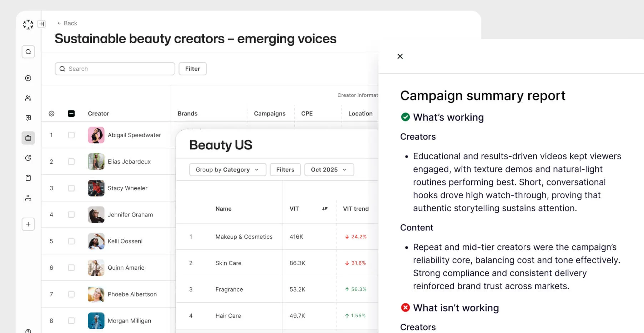Click the Location column header
Viewport: 644px width, 333px height.
point(360,114)
